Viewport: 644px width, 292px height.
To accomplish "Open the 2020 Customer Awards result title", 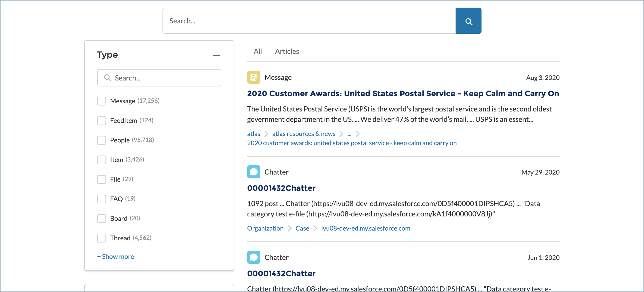I will 403,94.
